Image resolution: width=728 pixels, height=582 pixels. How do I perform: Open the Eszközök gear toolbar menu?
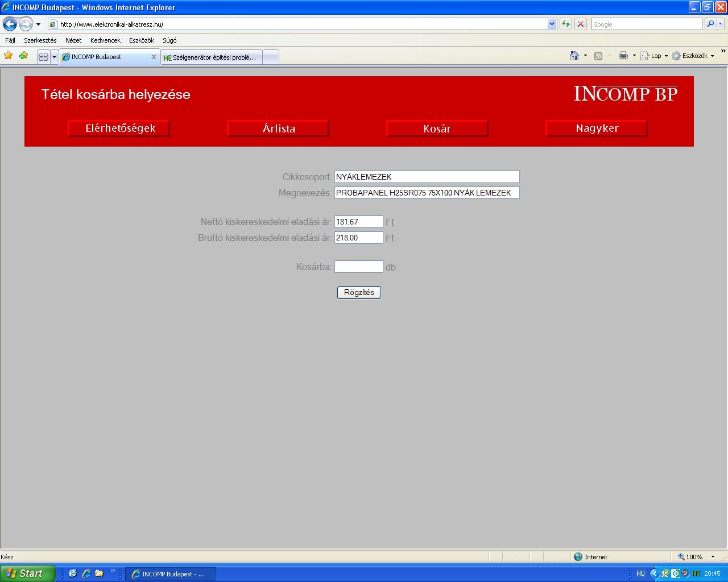(x=693, y=56)
